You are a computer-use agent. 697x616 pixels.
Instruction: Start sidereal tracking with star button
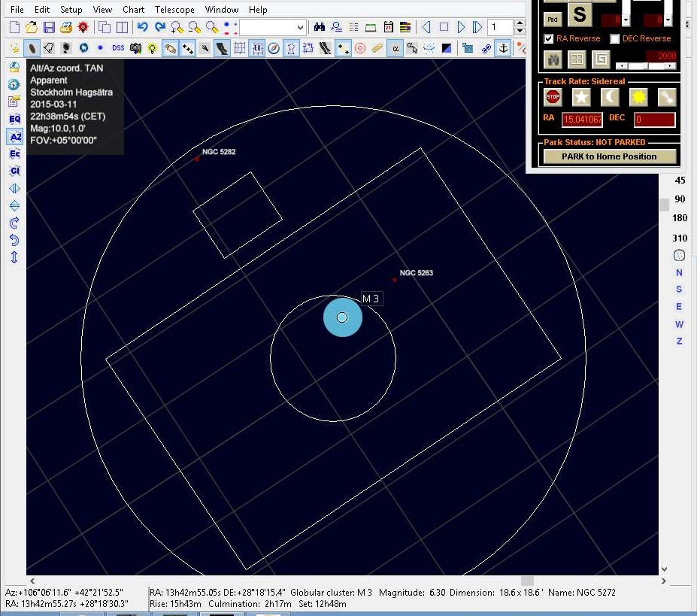click(581, 97)
